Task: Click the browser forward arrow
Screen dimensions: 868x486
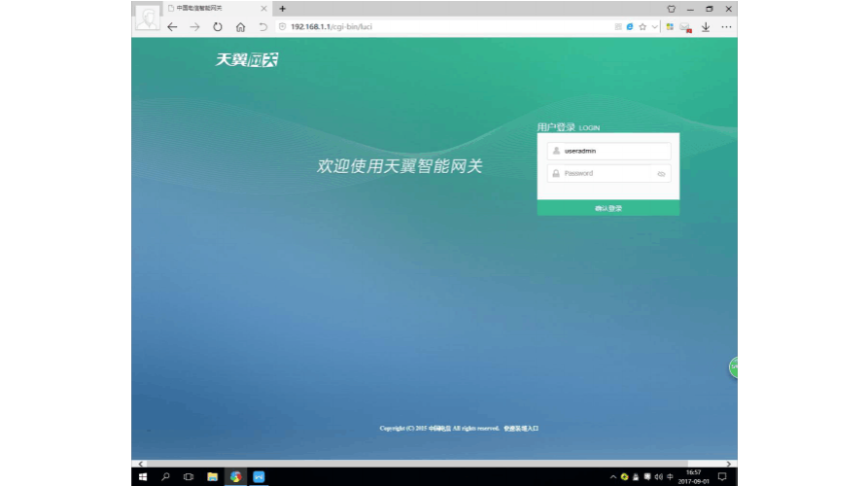Action: click(x=194, y=26)
